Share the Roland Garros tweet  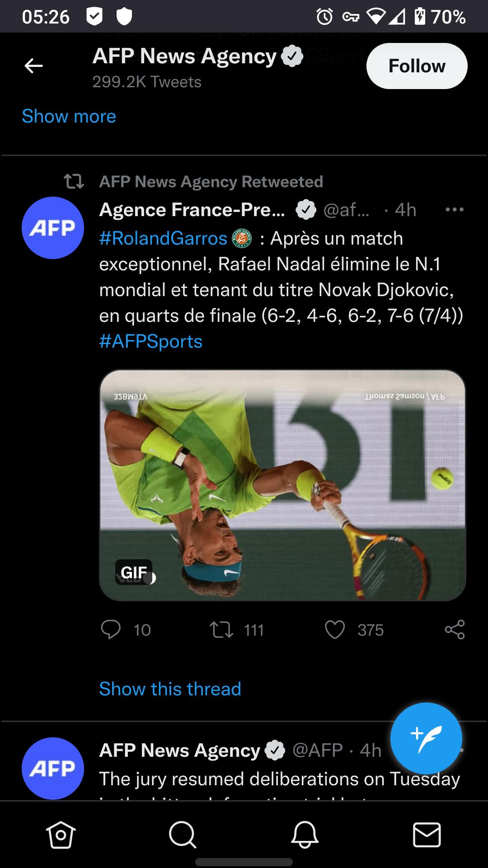(x=455, y=629)
